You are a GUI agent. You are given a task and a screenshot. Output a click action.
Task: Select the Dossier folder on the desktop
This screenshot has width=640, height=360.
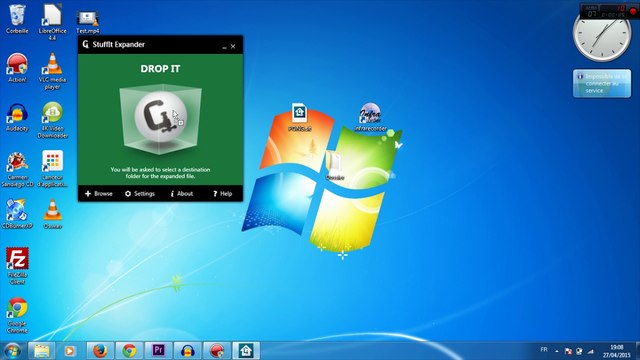tap(335, 166)
